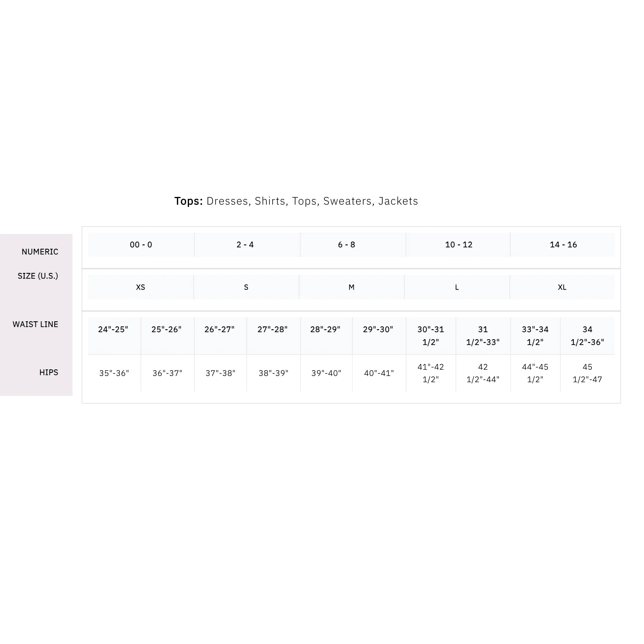Click the 24"-25" waist line cell
The width and height of the screenshot is (644, 644).
pos(113,329)
